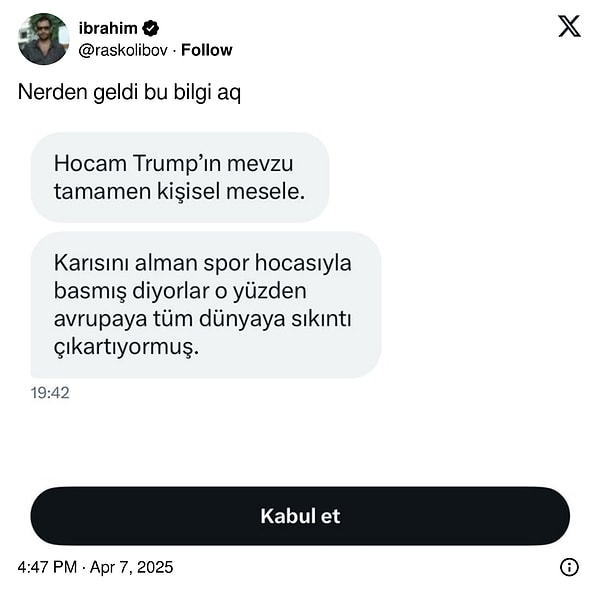Click the 19:42 message timestamp
600x597 pixels.
(x=50, y=393)
